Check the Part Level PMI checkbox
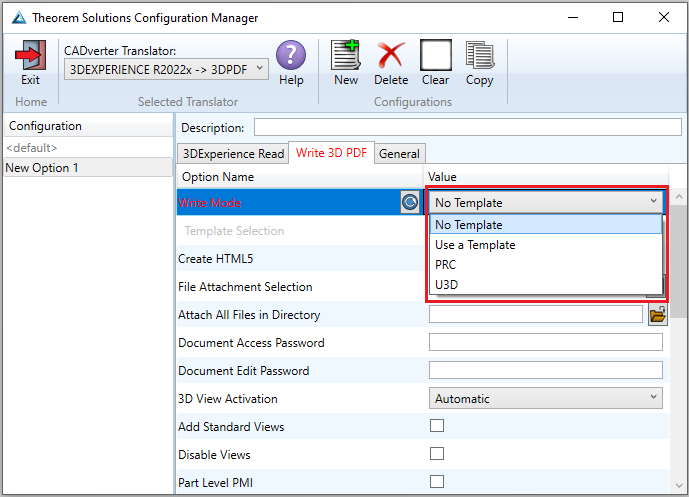689x497 pixels. 437,482
